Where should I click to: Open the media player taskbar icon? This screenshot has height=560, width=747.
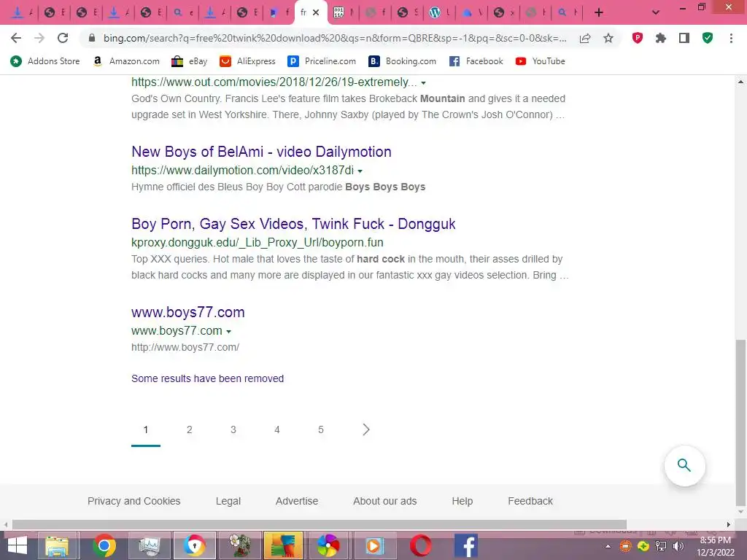click(374, 545)
